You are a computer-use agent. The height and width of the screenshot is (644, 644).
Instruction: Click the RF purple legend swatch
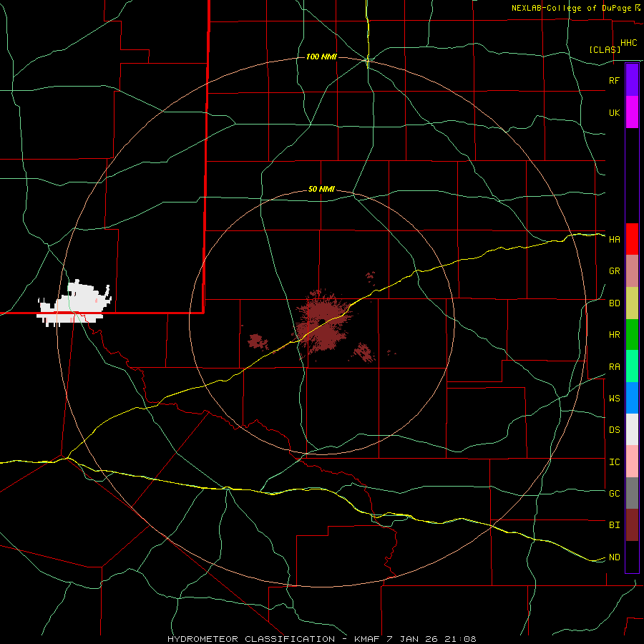coord(632,80)
